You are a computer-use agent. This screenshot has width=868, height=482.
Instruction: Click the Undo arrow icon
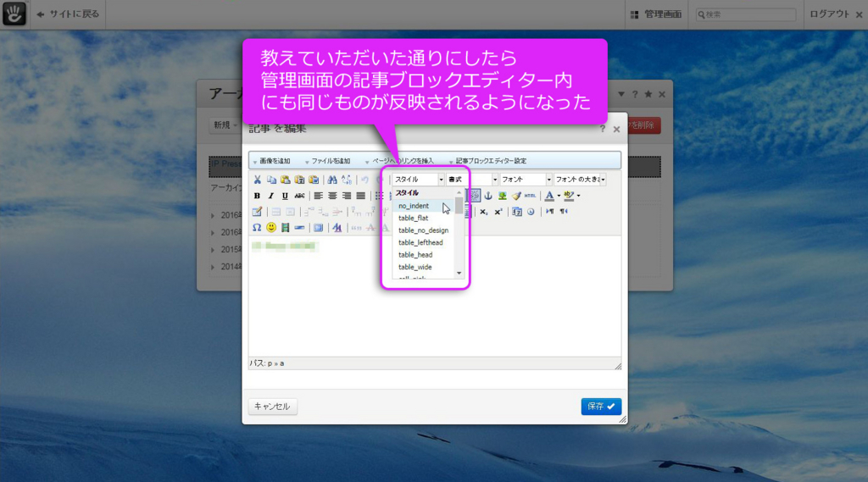tap(364, 180)
